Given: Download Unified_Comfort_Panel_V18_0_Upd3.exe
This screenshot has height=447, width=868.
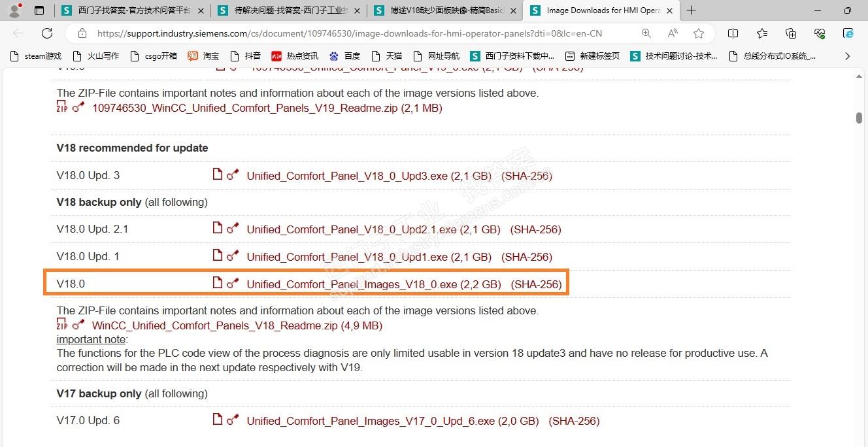Looking at the screenshot, I should [369, 176].
